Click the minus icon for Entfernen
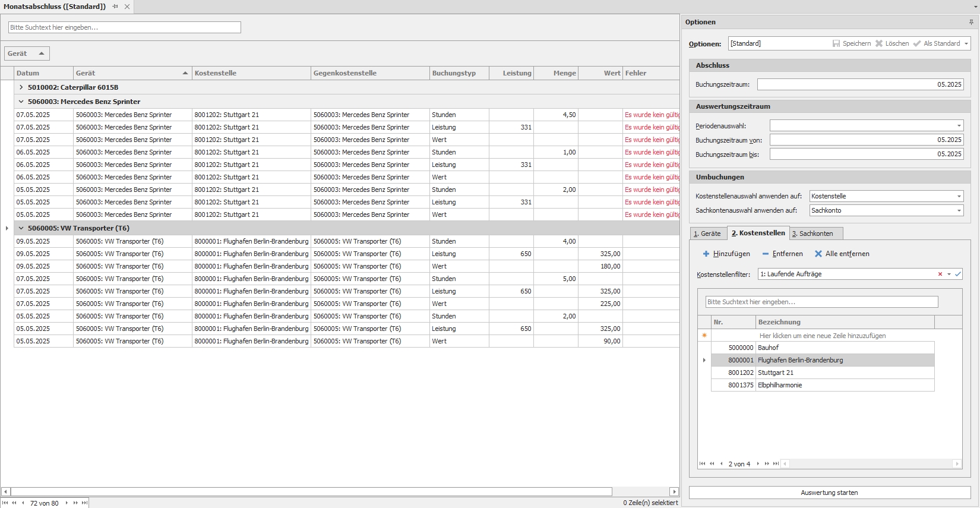The height and width of the screenshot is (508, 980). 766,254
